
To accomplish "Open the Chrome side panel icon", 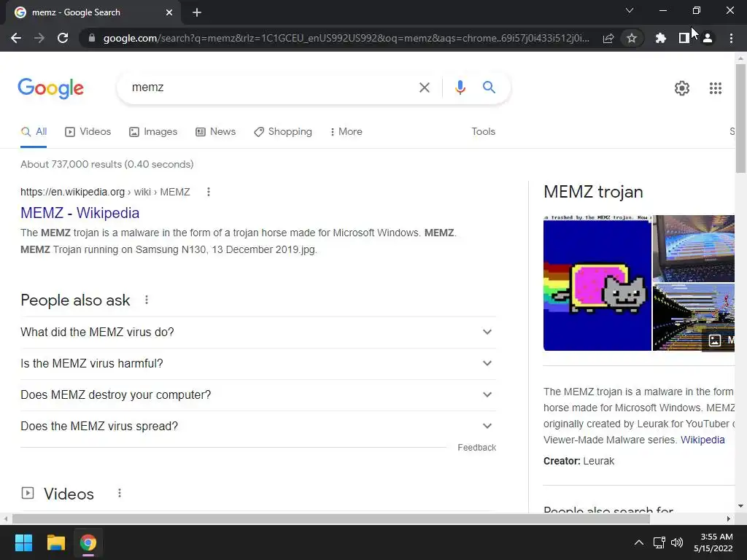I will coord(684,38).
